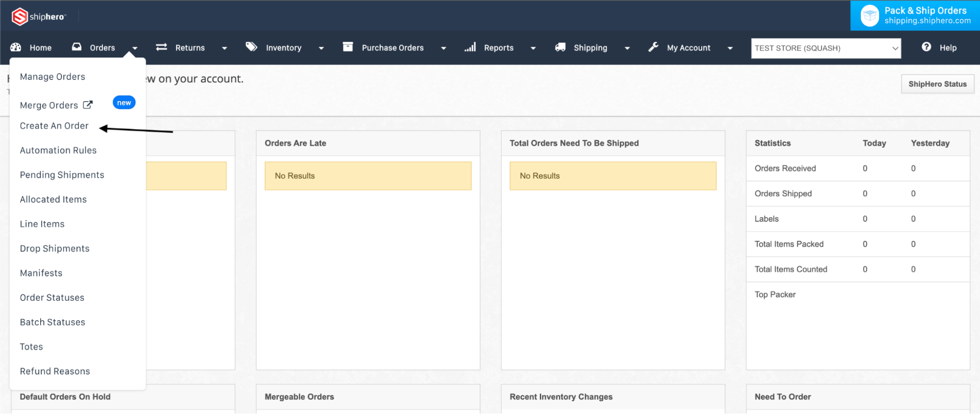Expand the Returns dropdown arrow
Viewport: 980px width, 414px height.
click(x=225, y=48)
